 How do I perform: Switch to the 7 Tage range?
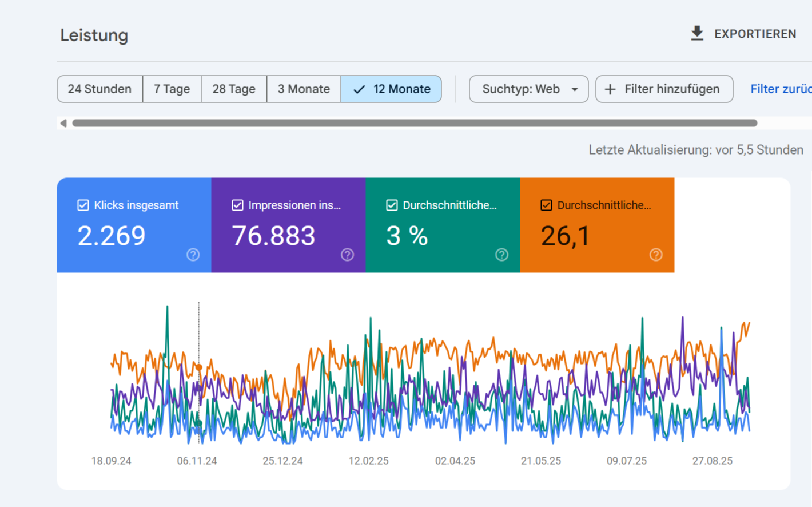172,89
